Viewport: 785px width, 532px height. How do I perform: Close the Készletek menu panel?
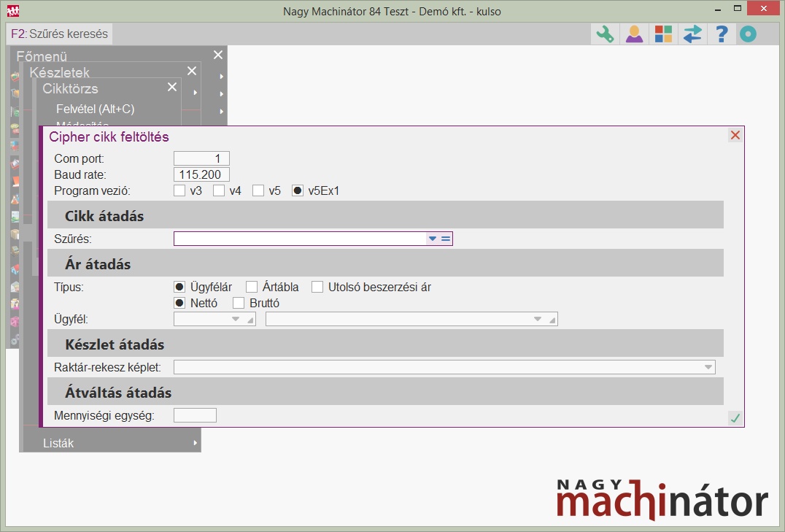(x=192, y=71)
